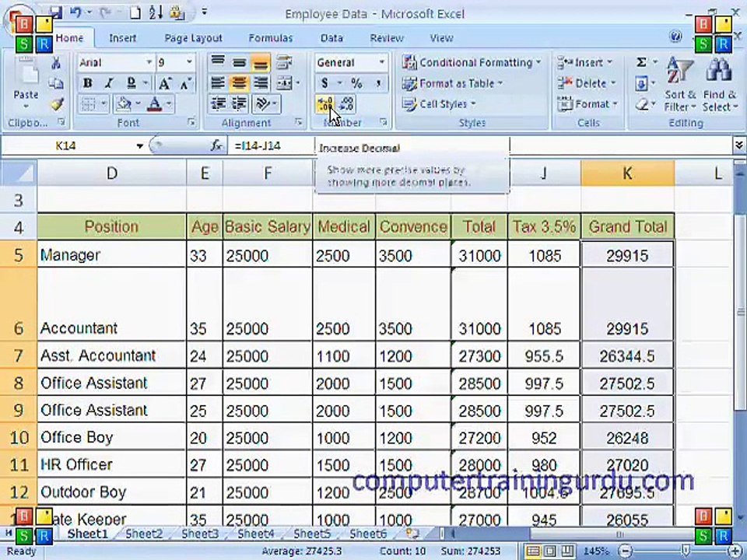Activate the Format Painter brush
Viewport: 747px width, 560px height.
pyautogui.click(x=57, y=103)
